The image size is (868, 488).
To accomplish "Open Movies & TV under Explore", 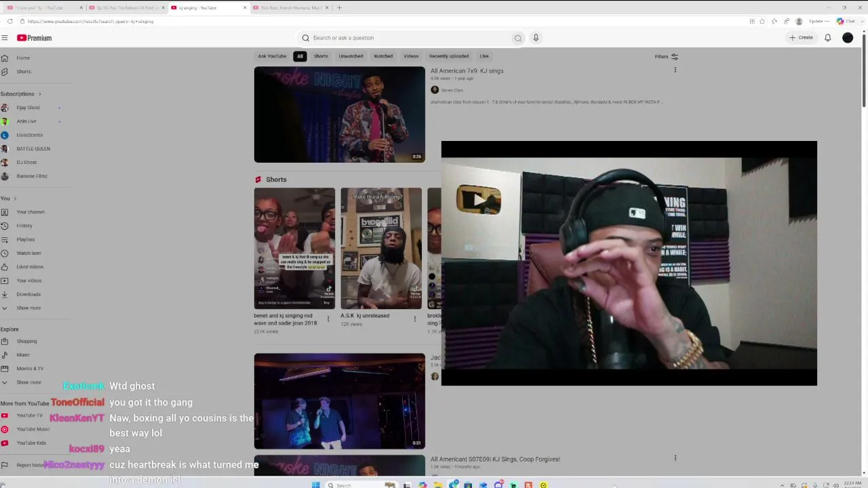I will tap(30, 369).
